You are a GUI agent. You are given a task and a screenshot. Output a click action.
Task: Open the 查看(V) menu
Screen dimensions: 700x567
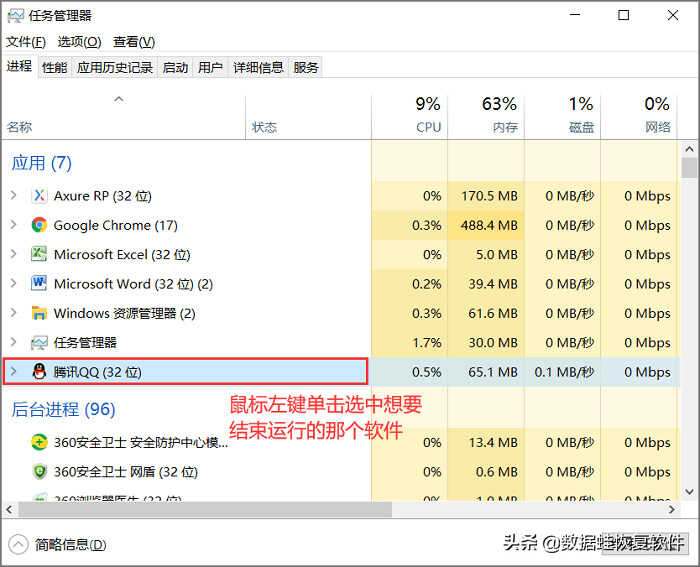(134, 42)
